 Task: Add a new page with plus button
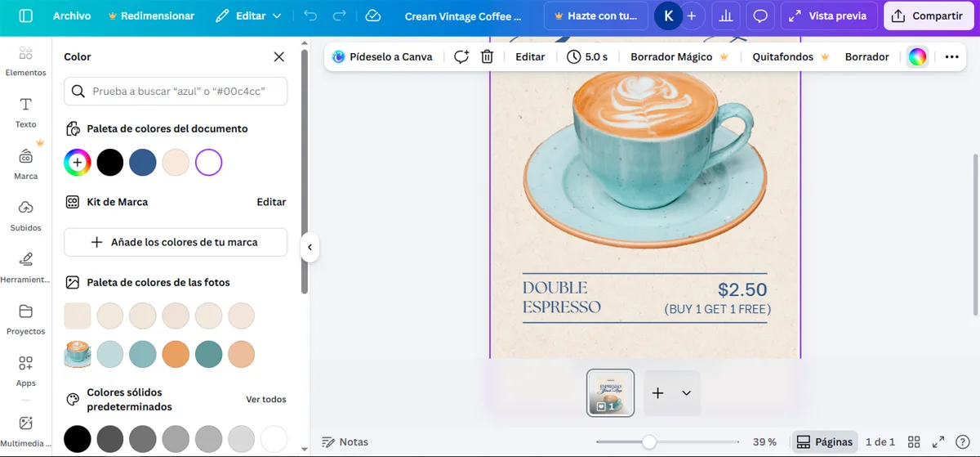click(658, 393)
